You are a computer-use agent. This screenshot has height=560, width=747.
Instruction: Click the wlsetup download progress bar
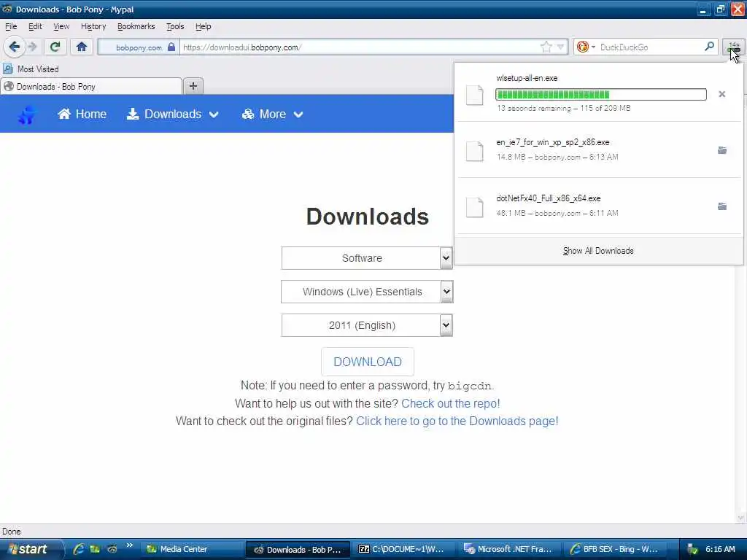click(x=601, y=94)
